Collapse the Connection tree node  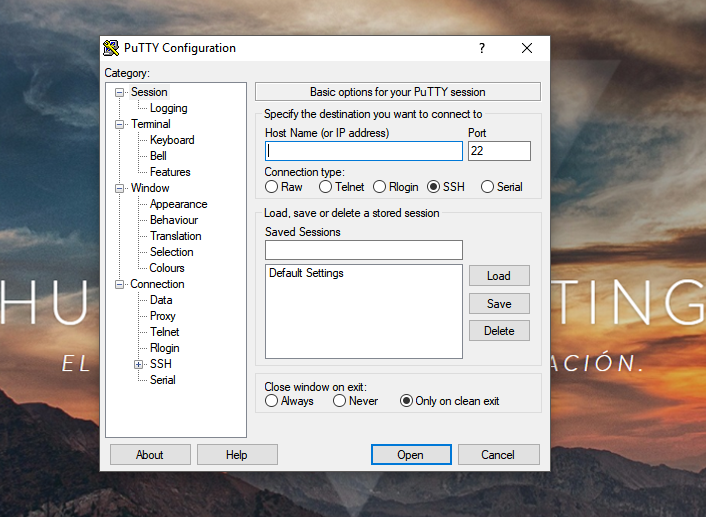(119, 284)
